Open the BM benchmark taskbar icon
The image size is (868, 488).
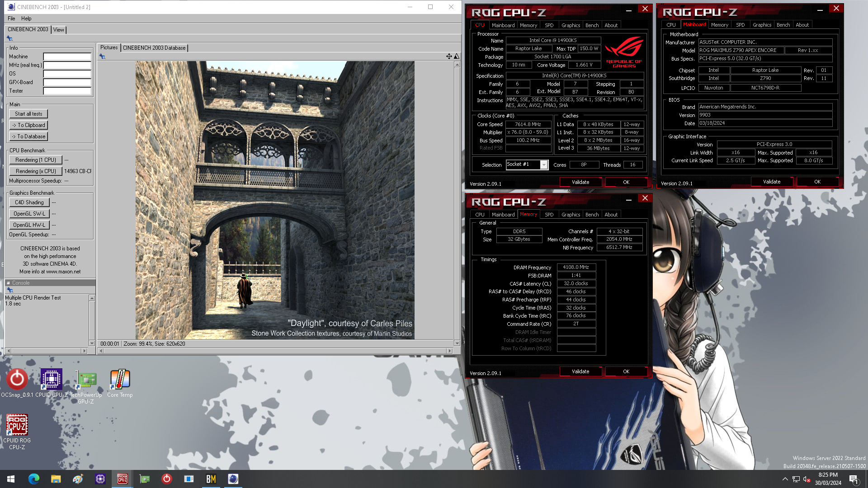coord(211,479)
